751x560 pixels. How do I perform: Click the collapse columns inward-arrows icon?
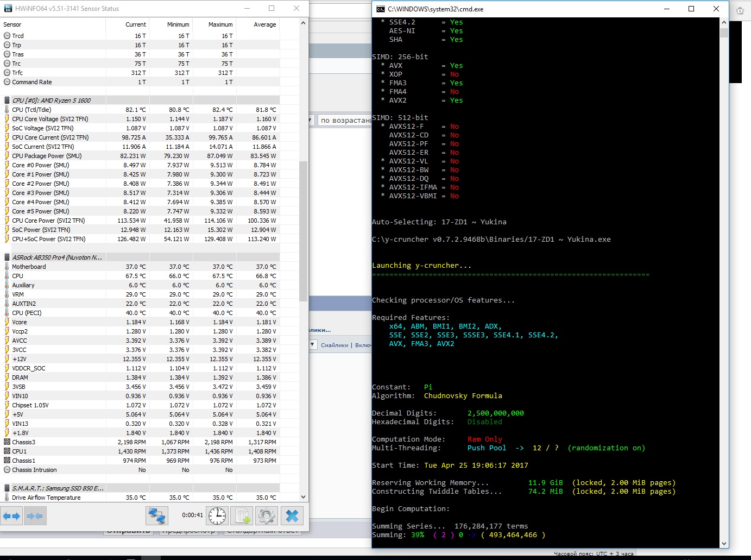click(35, 516)
